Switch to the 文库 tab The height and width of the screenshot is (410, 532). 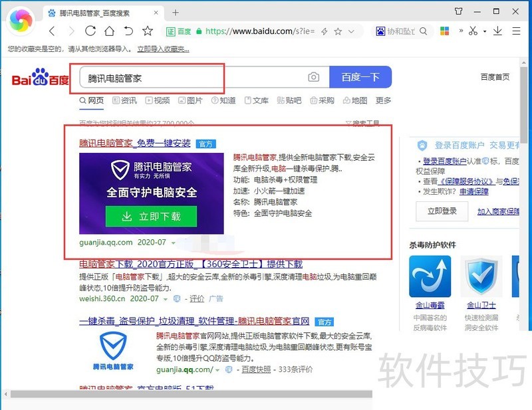coord(257,100)
